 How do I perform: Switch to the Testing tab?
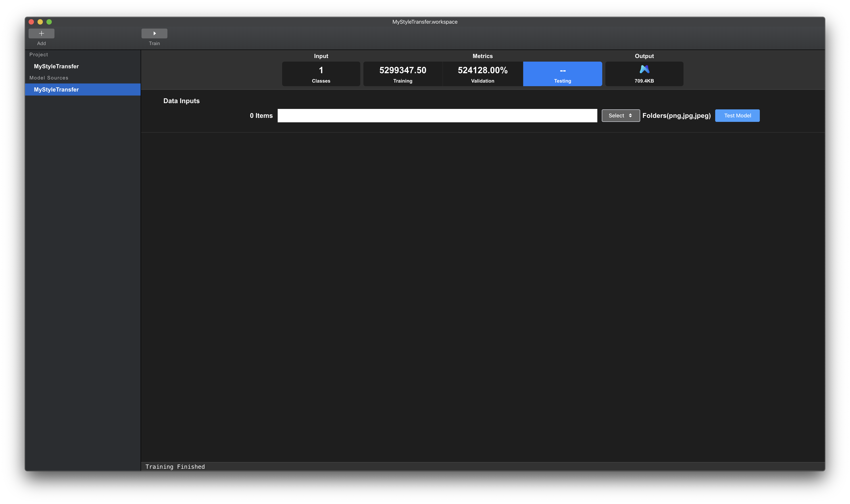562,74
